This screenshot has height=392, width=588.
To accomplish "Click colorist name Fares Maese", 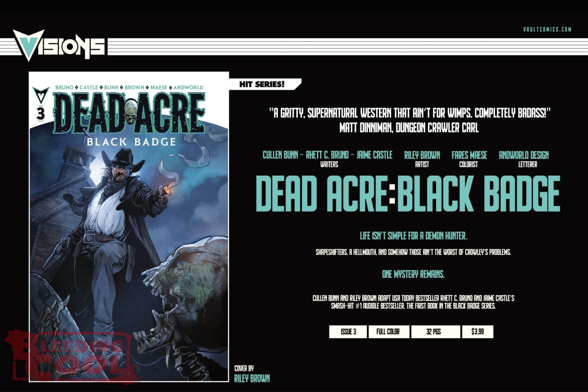I will 469,155.
